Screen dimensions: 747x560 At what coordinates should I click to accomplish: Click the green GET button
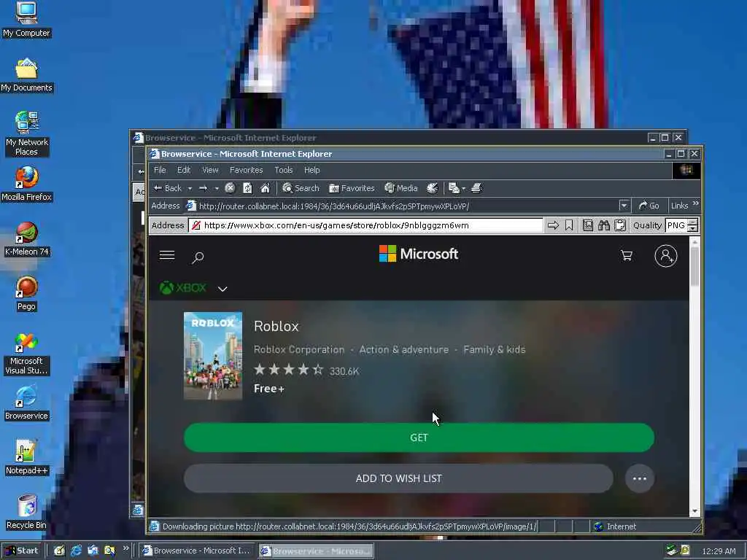pyautogui.click(x=419, y=437)
